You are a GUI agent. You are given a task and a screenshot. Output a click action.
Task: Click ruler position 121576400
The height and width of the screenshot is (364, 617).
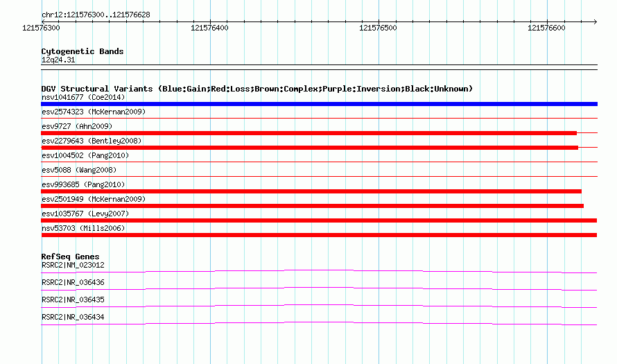pyautogui.click(x=209, y=28)
